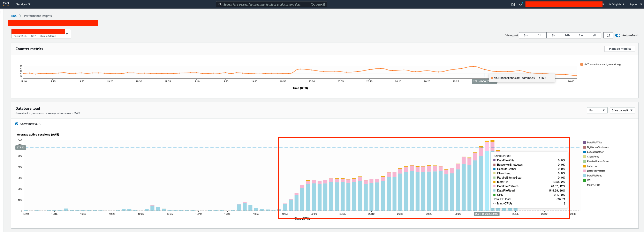
Task: Click the Performance Insights breadcrumb text
Action: tap(38, 16)
